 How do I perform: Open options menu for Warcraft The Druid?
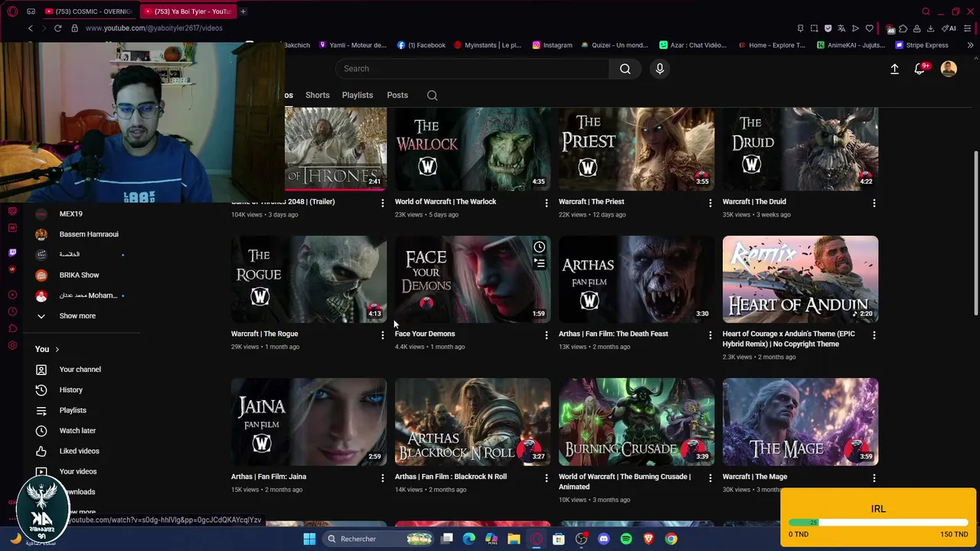pyautogui.click(x=874, y=203)
